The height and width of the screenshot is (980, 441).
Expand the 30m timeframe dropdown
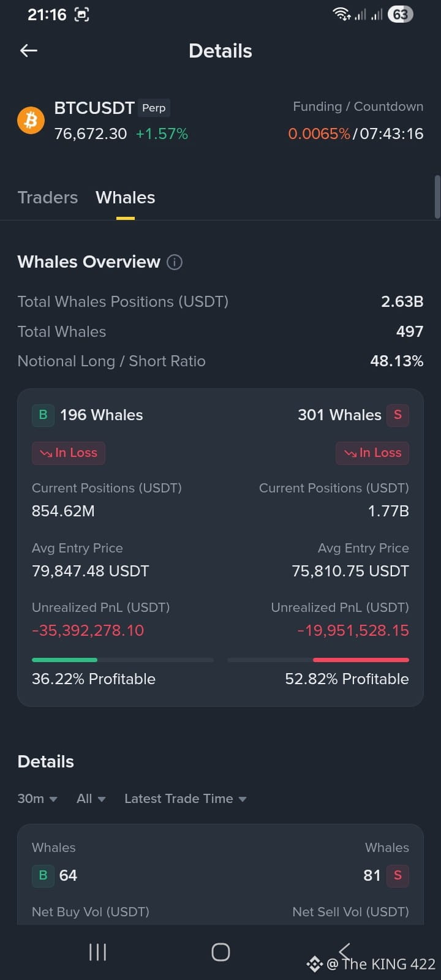pyautogui.click(x=37, y=799)
